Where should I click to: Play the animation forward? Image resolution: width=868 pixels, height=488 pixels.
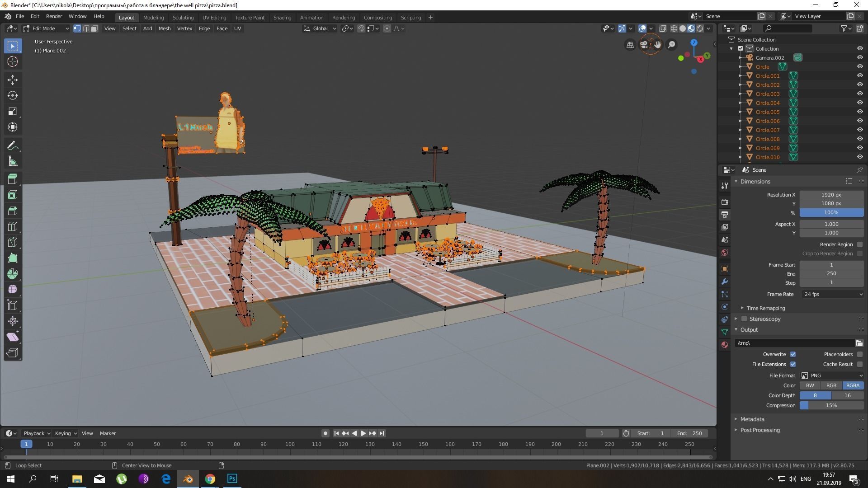pyautogui.click(x=363, y=433)
